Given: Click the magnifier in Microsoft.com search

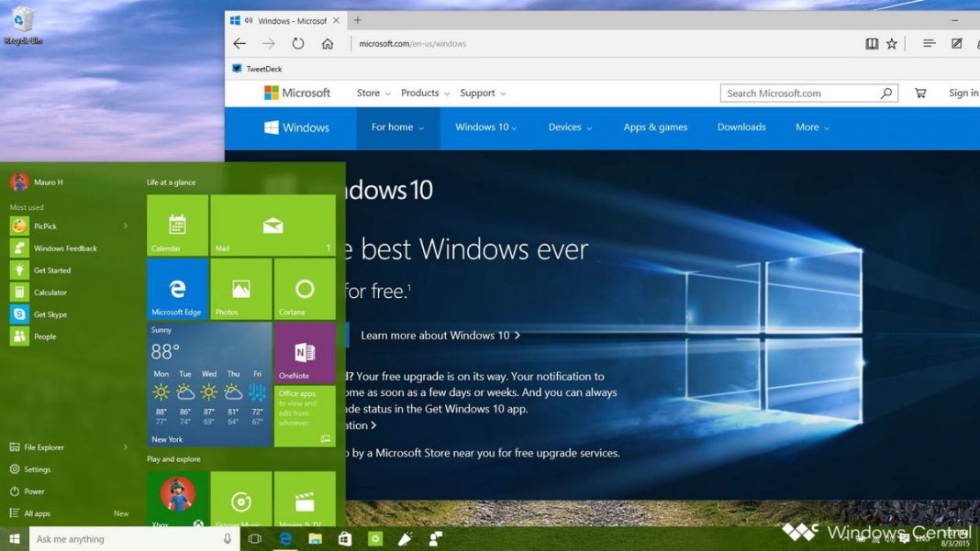Looking at the screenshot, I should pos(886,94).
